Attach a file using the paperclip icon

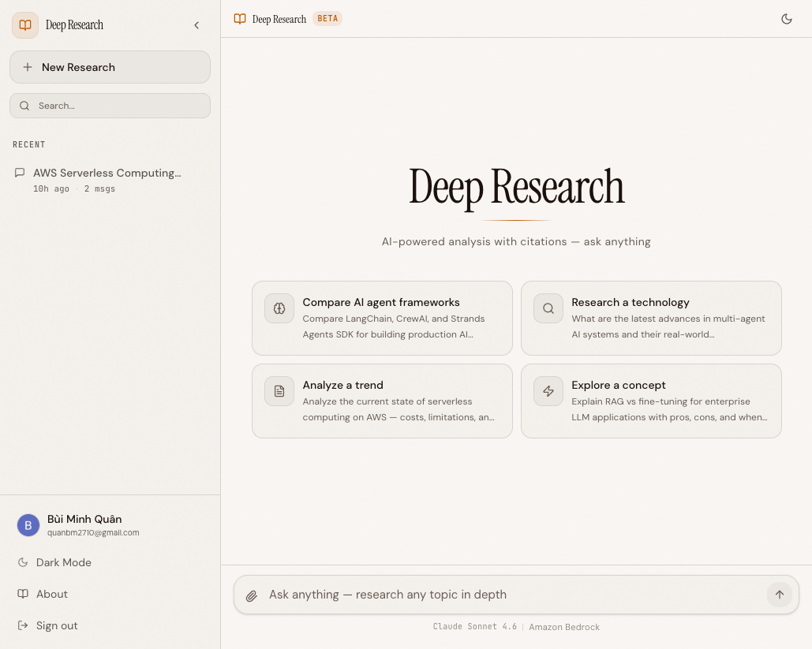coord(252,595)
